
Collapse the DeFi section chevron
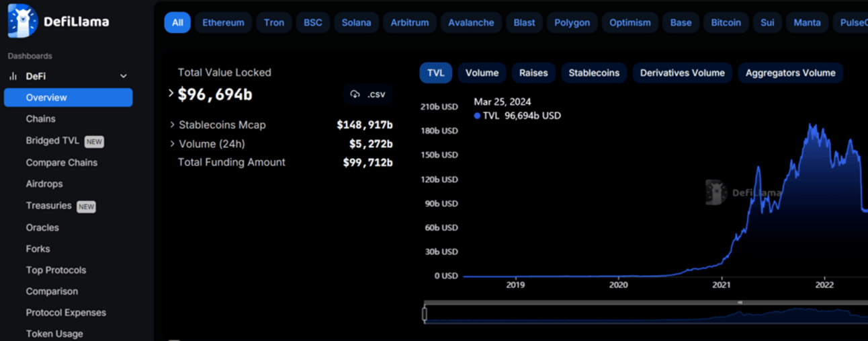124,76
